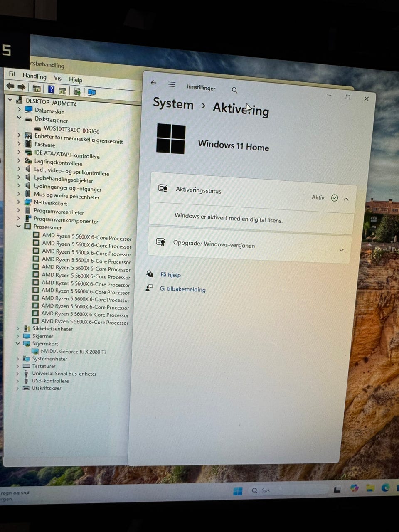Select the last AMD Ryzen 5 5600X entry
The image size is (399, 532).
tap(85, 322)
